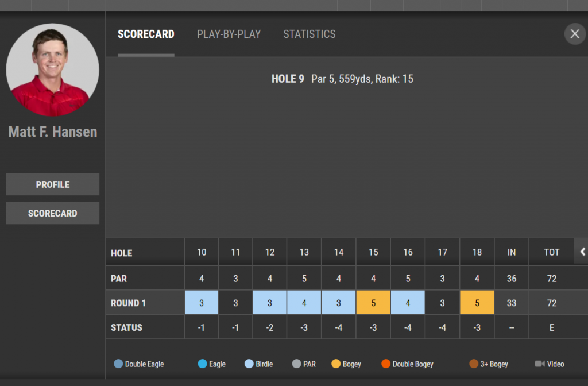
Task: Switch to the Statistics tab
Action: click(310, 34)
